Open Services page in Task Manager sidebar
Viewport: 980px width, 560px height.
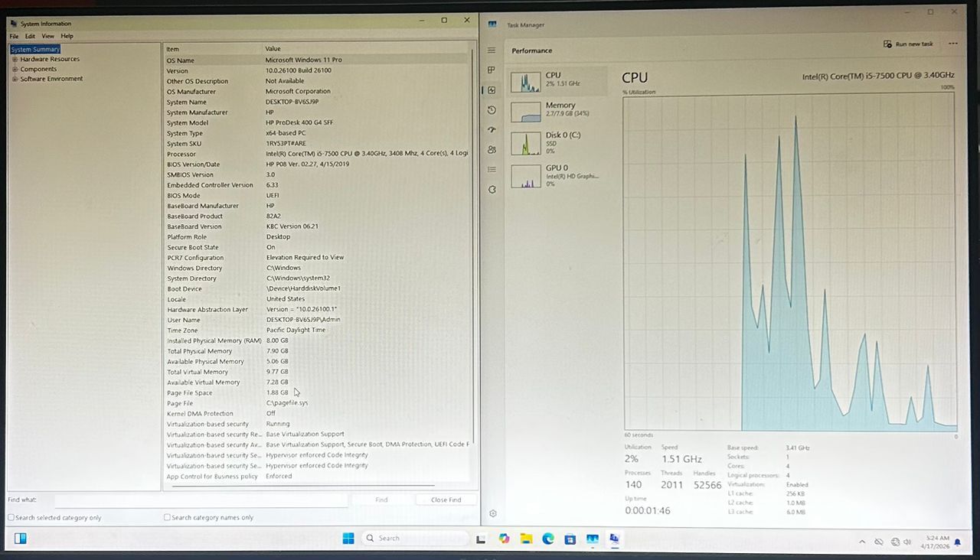492,190
